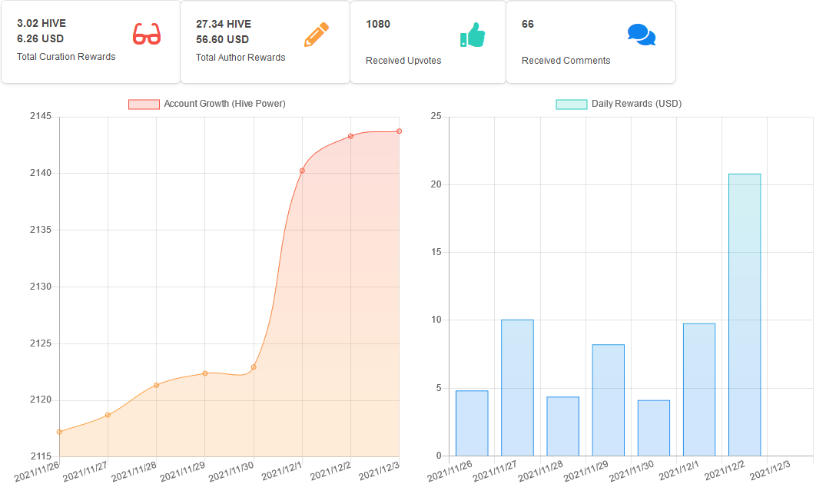Select the 66 comments count

528,25
